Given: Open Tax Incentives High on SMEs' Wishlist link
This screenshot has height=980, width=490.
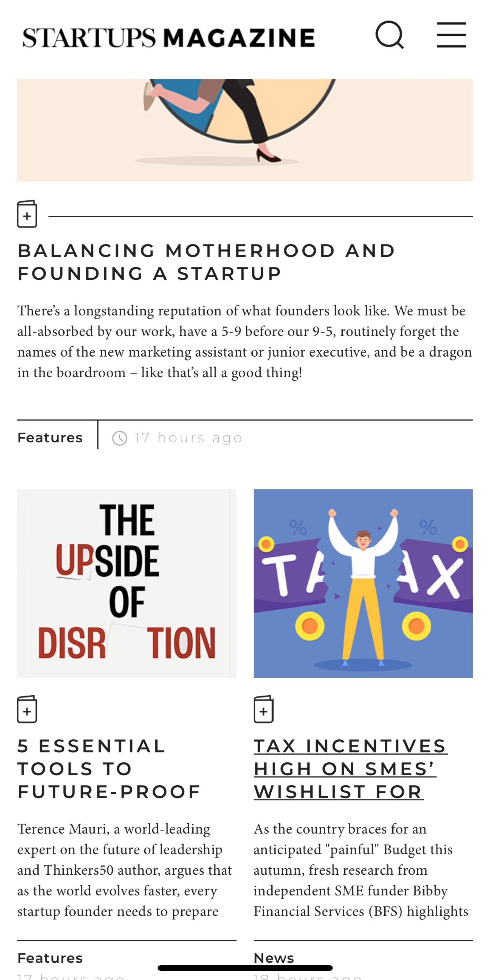Looking at the screenshot, I should 351,769.
